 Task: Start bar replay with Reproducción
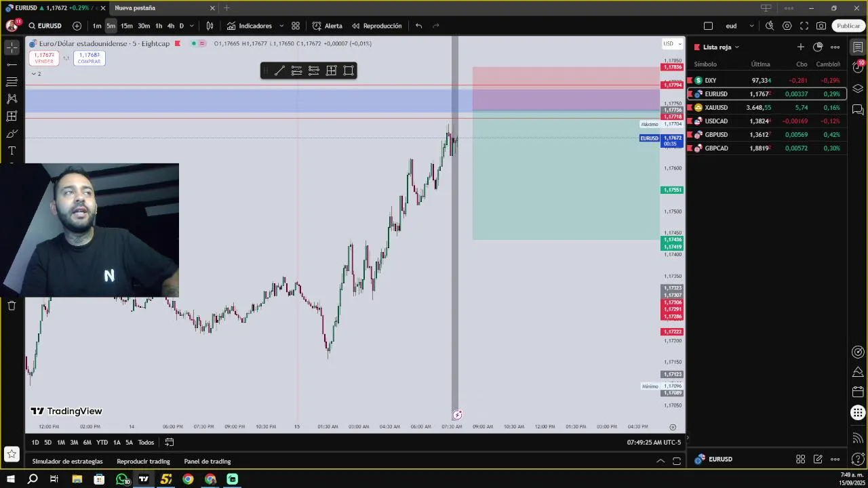(376, 26)
